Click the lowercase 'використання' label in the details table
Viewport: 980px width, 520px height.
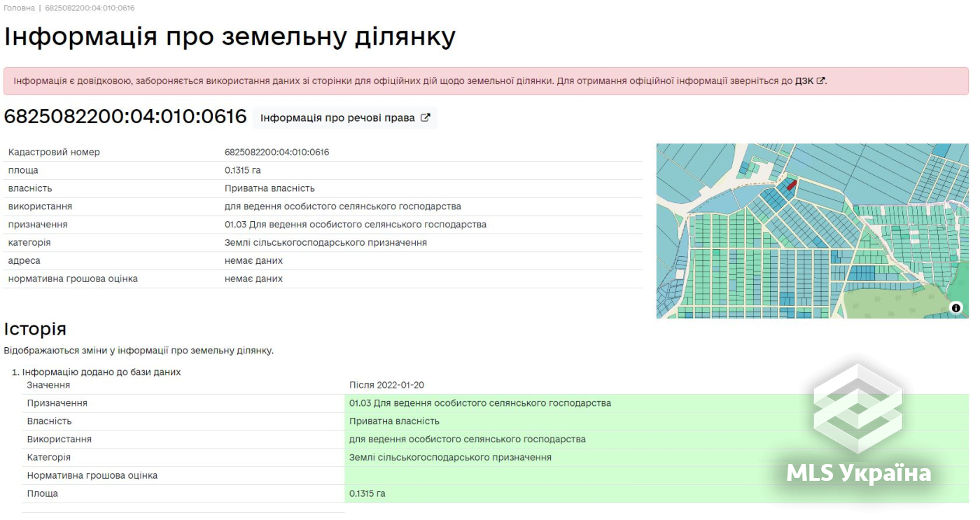click(x=40, y=206)
